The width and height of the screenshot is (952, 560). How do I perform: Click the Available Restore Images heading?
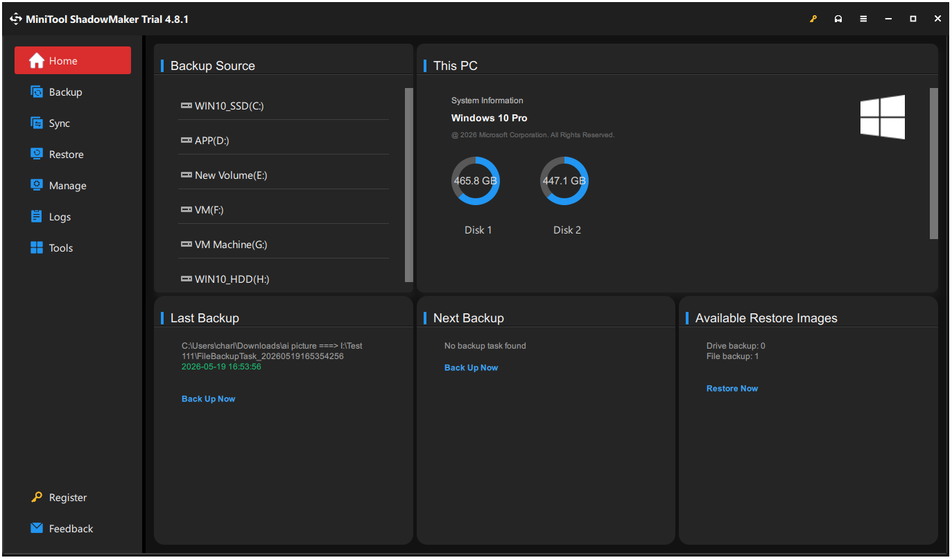(x=766, y=318)
